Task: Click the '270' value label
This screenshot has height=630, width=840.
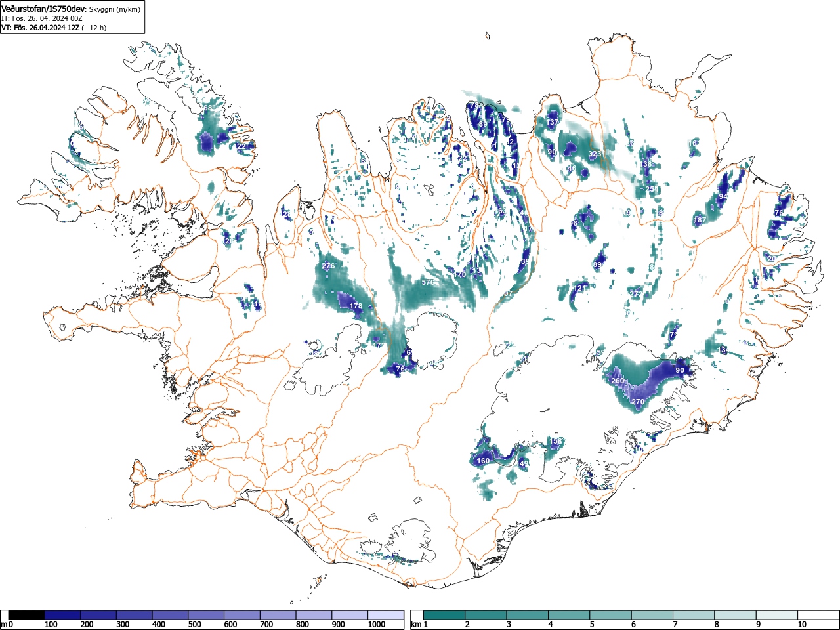Action: (x=637, y=402)
